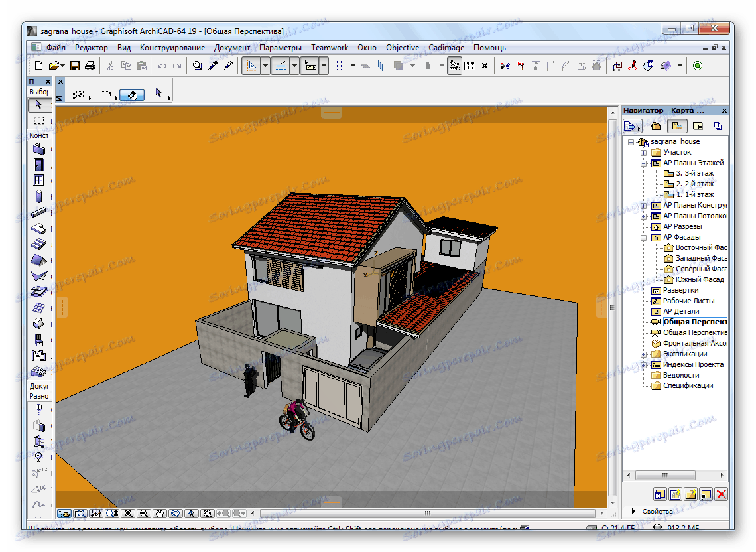Expand the Экспликации node

point(644,354)
